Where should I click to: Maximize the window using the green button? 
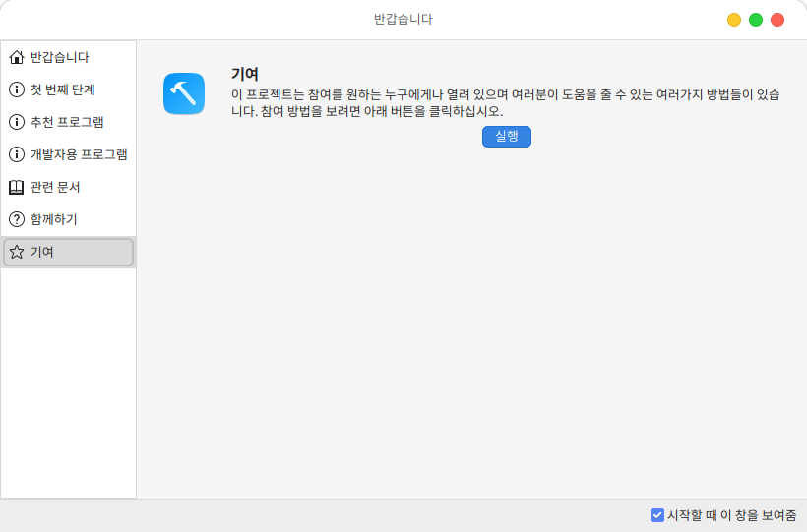pyautogui.click(x=756, y=20)
